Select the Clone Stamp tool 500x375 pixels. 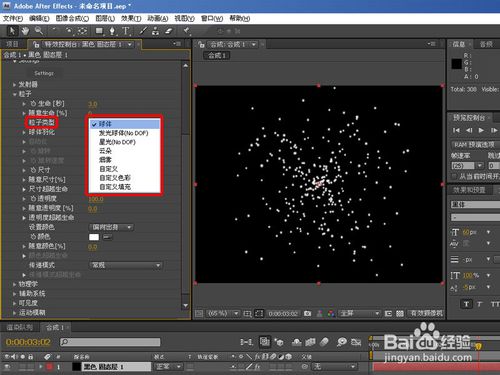pyautogui.click(x=155, y=31)
